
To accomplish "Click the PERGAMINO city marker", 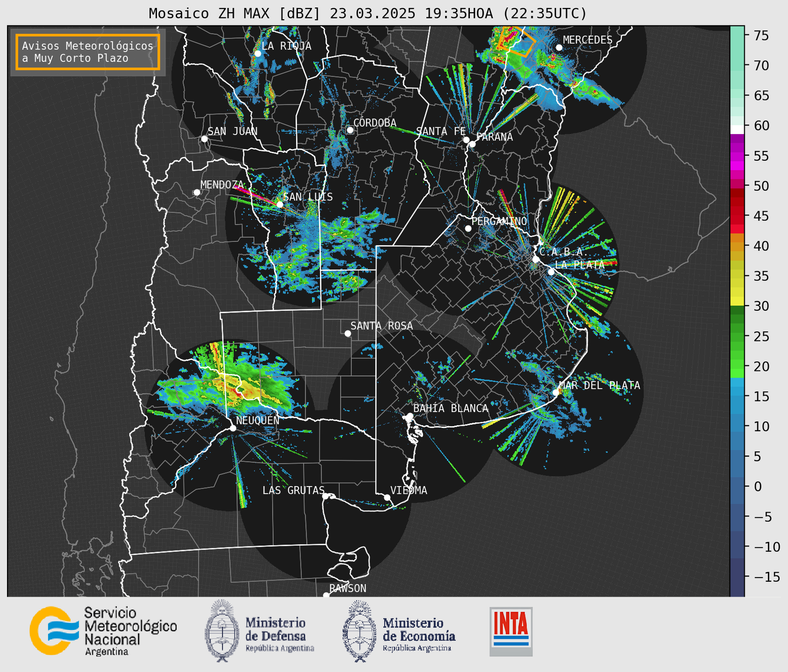I will (x=468, y=229).
